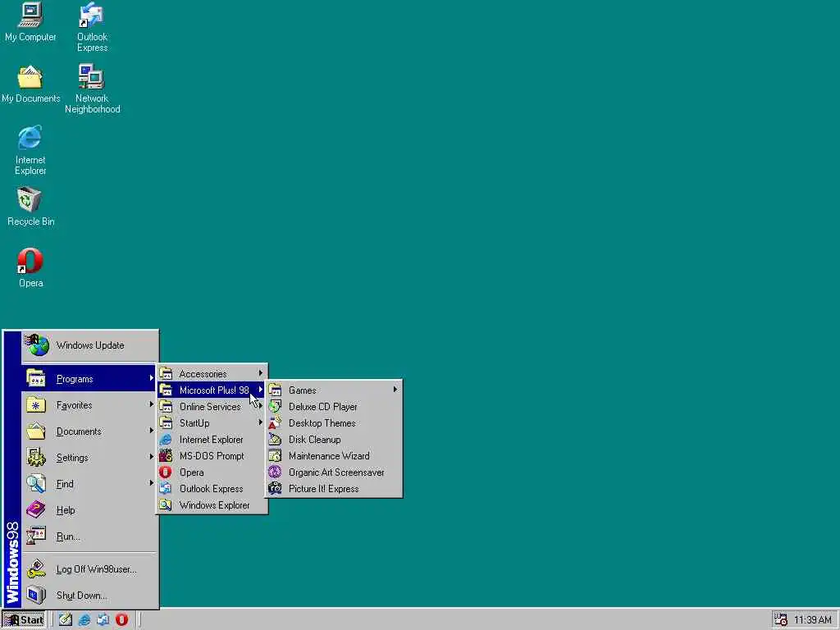Expand the Accessories program group

(x=212, y=374)
